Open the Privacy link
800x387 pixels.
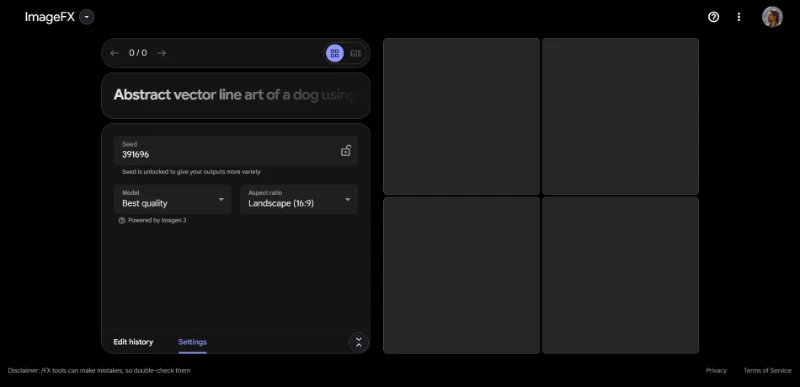(x=716, y=371)
